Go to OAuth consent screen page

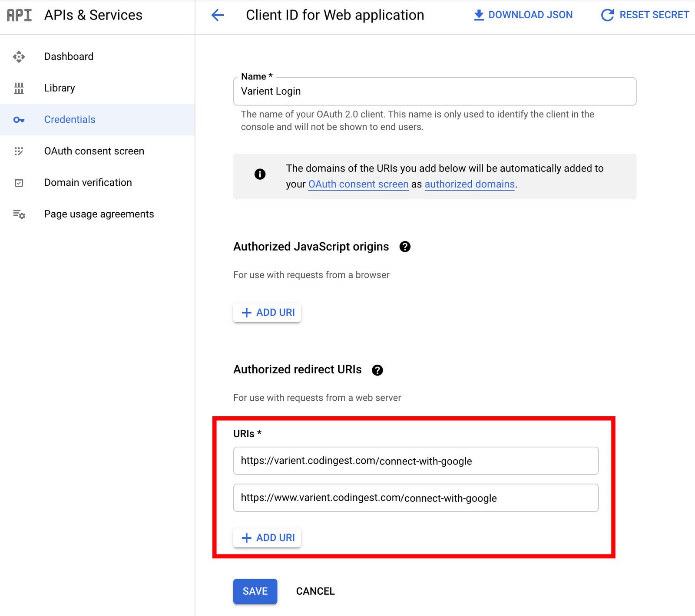pyautogui.click(x=94, y=151)
